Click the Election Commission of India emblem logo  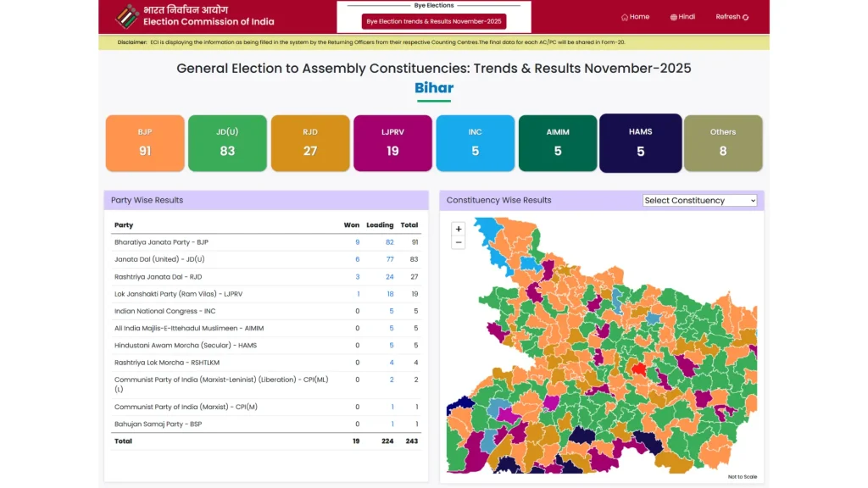click(127, 16)
